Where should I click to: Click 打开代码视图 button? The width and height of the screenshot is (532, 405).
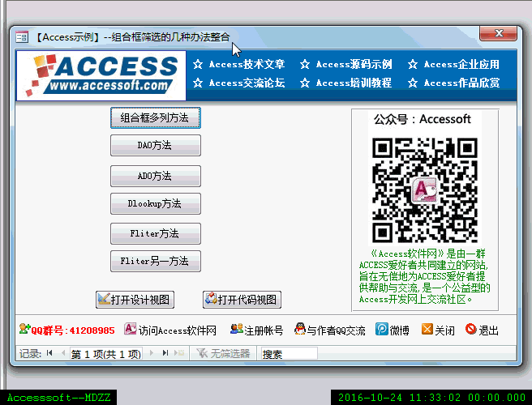[242, 300]
